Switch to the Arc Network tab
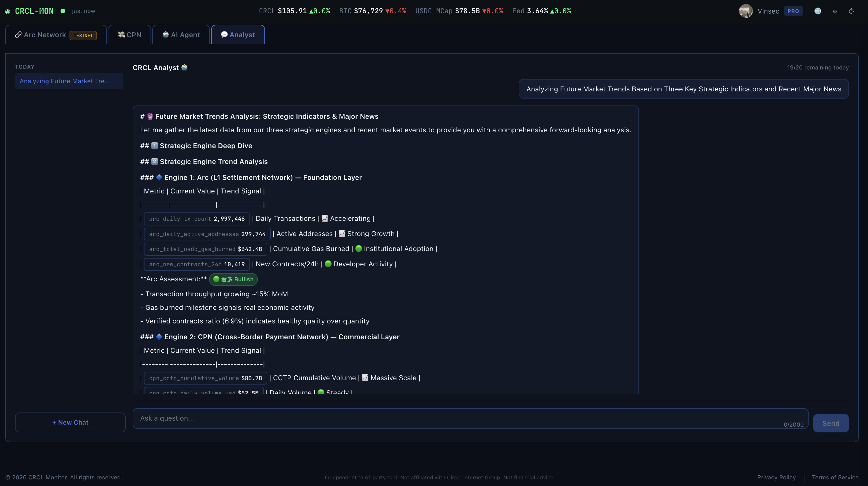 click(x=56, y=35)
